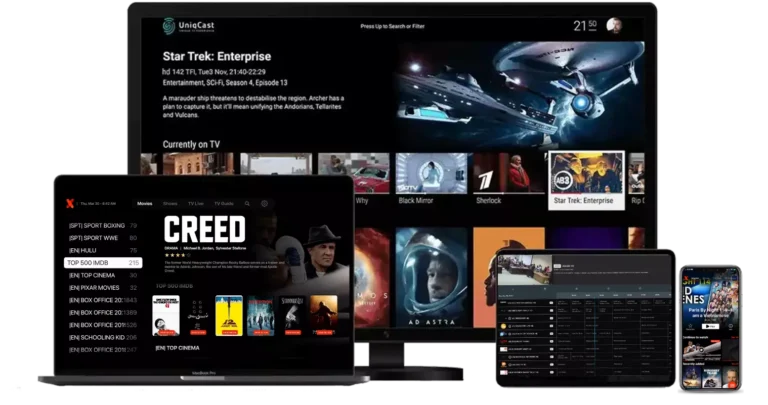Open the Ad Astra poster on TV

(431, 277)
